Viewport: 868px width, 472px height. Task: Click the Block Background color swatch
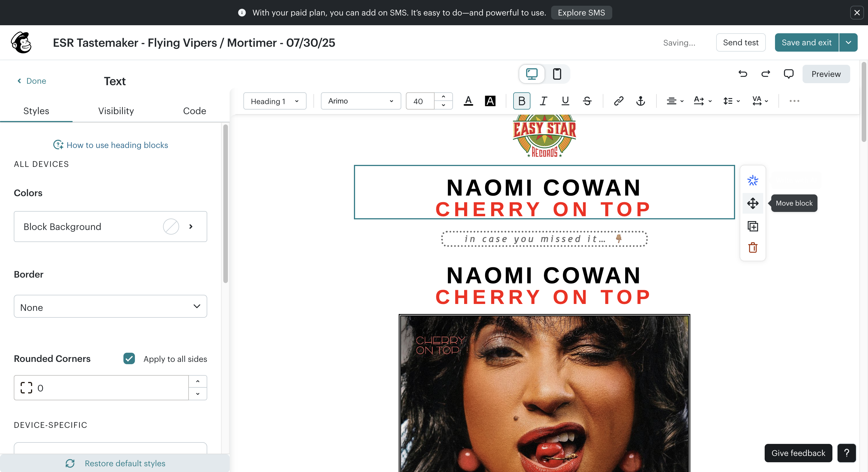pos(171,227)
